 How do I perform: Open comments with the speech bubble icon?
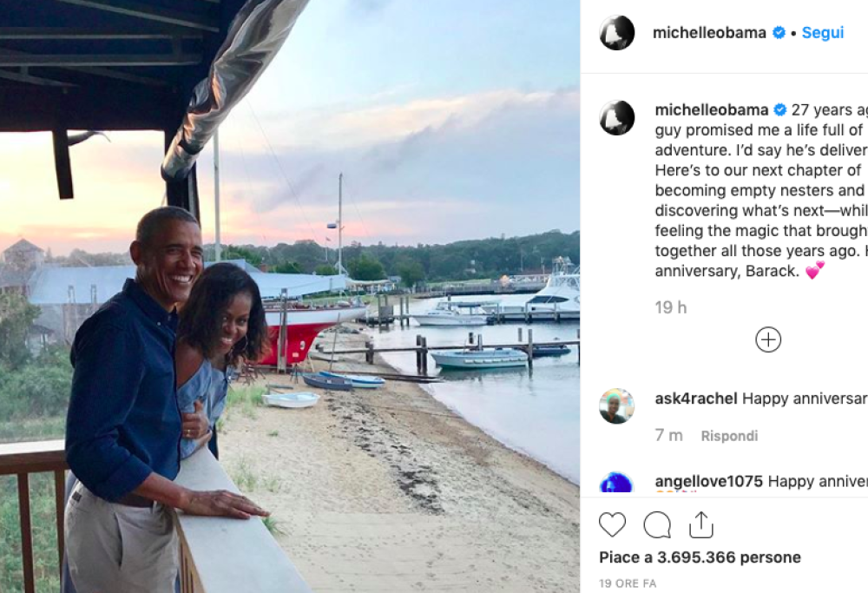click(x=658, y=524)
